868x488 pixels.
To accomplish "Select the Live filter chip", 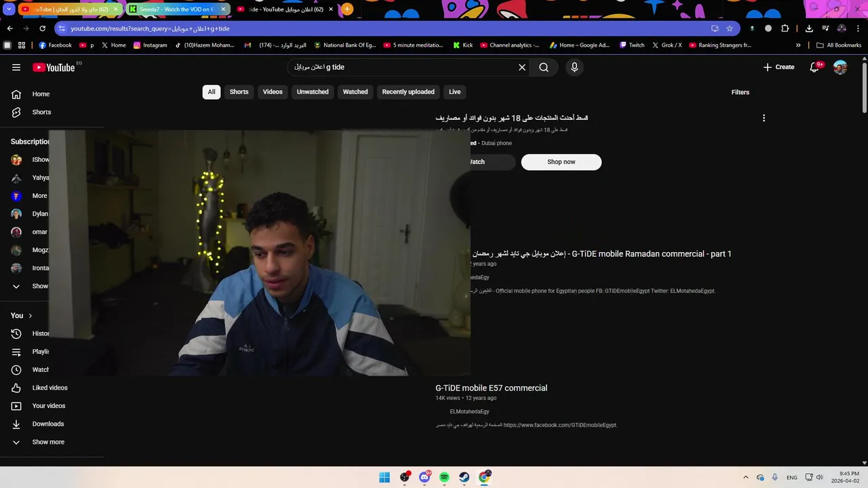I will point(454,92).
